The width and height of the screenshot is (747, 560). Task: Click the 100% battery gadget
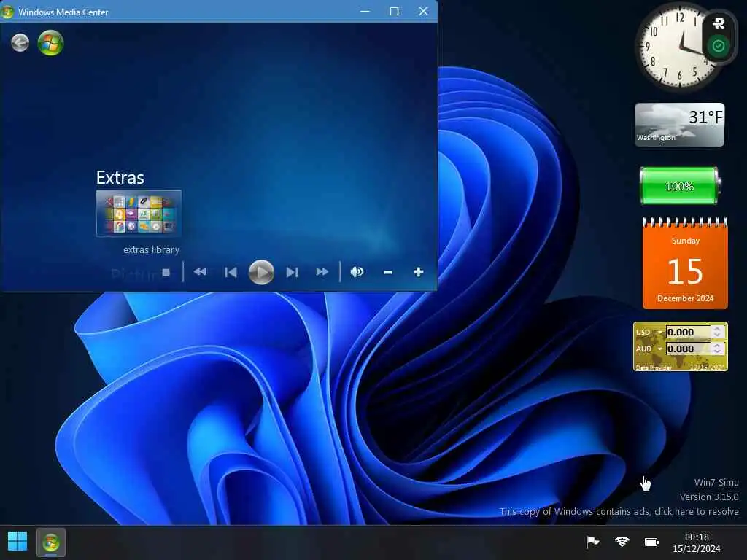(680, 186)
